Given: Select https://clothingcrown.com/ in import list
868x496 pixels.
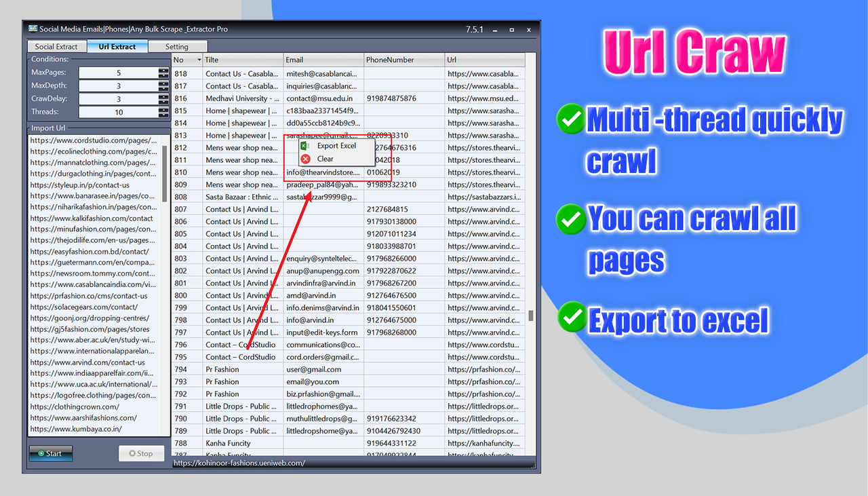Looking at the screenshot, I should (x=75, y=406).
